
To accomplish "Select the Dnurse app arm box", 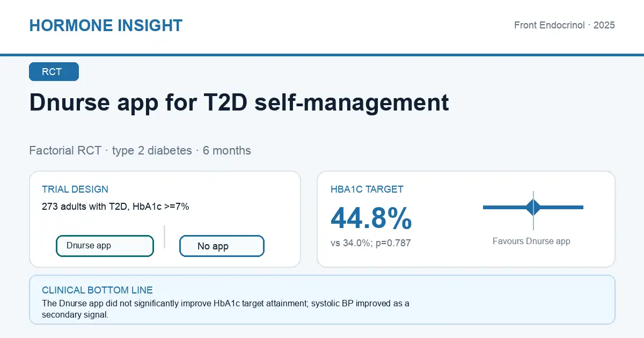I will pyautogui.click(x=105, y=246).
